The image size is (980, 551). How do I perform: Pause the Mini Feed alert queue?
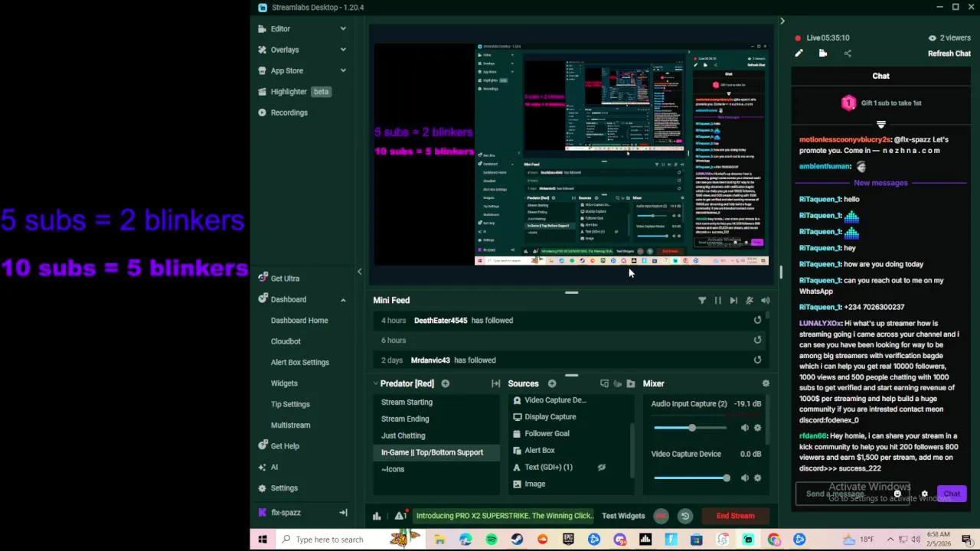tap(718, 301)
